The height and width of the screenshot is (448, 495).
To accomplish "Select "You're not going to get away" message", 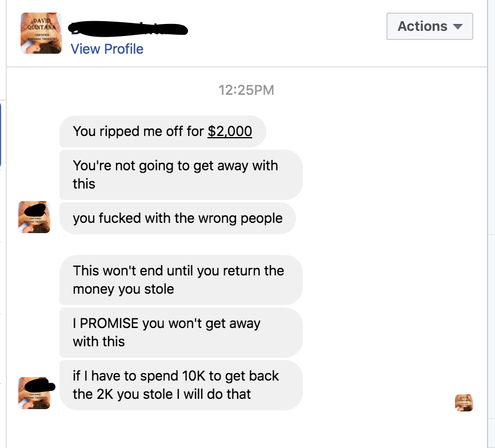I will coord(181,175).
